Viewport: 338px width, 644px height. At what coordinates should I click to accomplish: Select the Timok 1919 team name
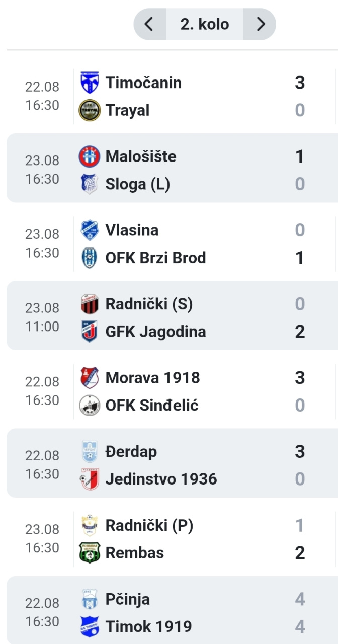(148, 627)
